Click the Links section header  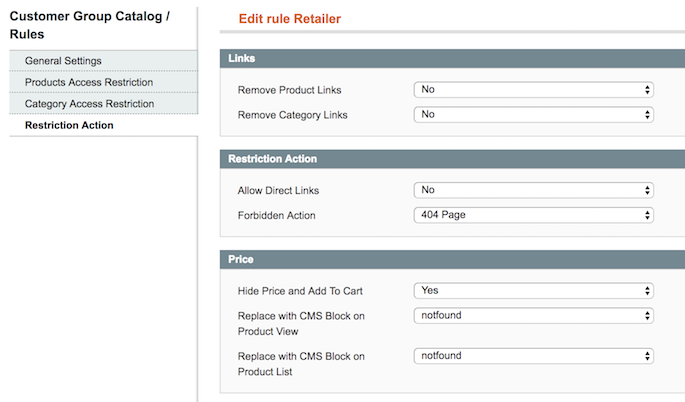tap(452, 59)
